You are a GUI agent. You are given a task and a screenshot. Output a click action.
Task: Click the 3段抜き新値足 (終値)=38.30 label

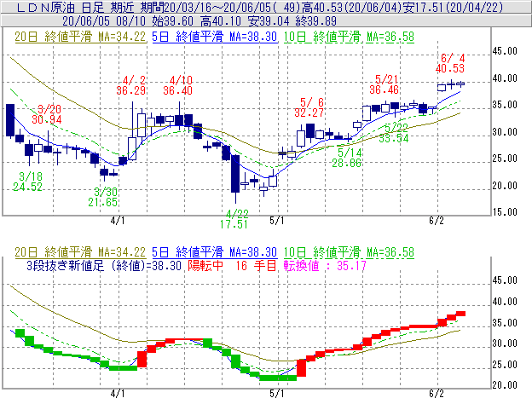click(x=104, y=266)
